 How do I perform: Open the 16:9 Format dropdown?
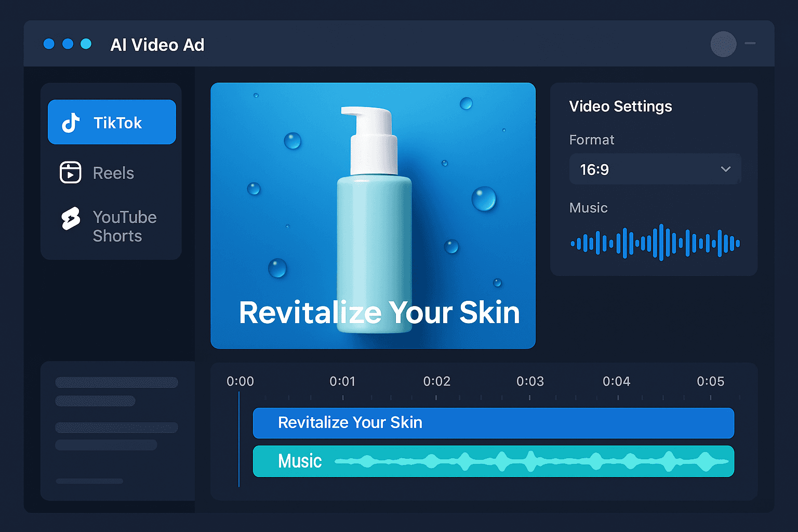[x=655, y=169]
